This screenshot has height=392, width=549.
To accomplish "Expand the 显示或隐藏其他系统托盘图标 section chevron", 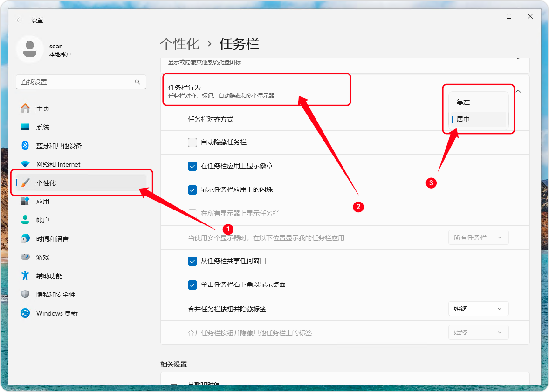I will [x=518, y=59].
